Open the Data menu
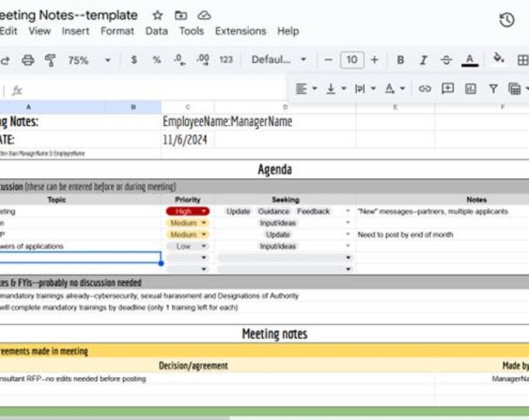Image resolution: width=529 pixels, height=420 pixels. tap(156, 31)
